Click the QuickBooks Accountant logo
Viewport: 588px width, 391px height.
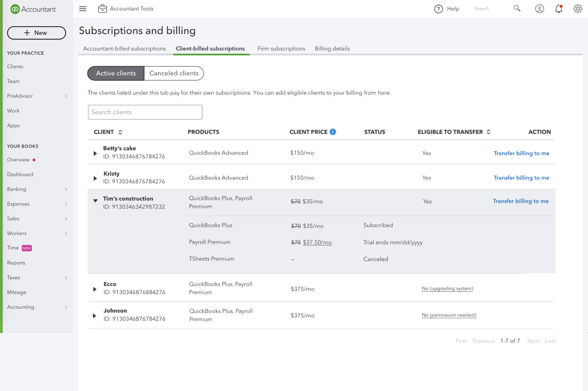coord(33,9)
